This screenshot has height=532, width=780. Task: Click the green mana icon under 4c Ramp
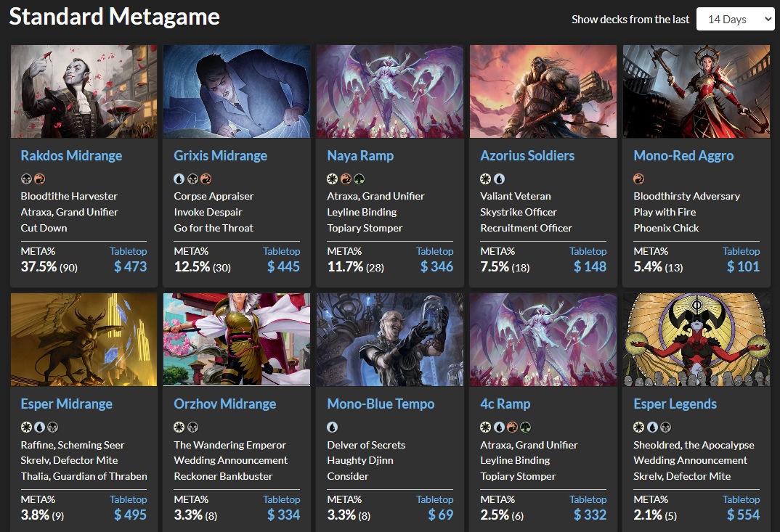[x=525, y=427]
